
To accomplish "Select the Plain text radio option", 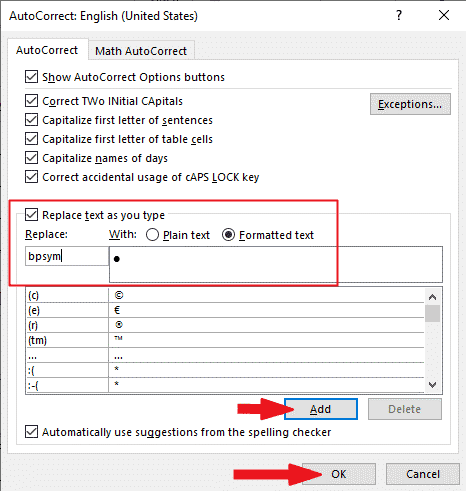I will 152,235.
